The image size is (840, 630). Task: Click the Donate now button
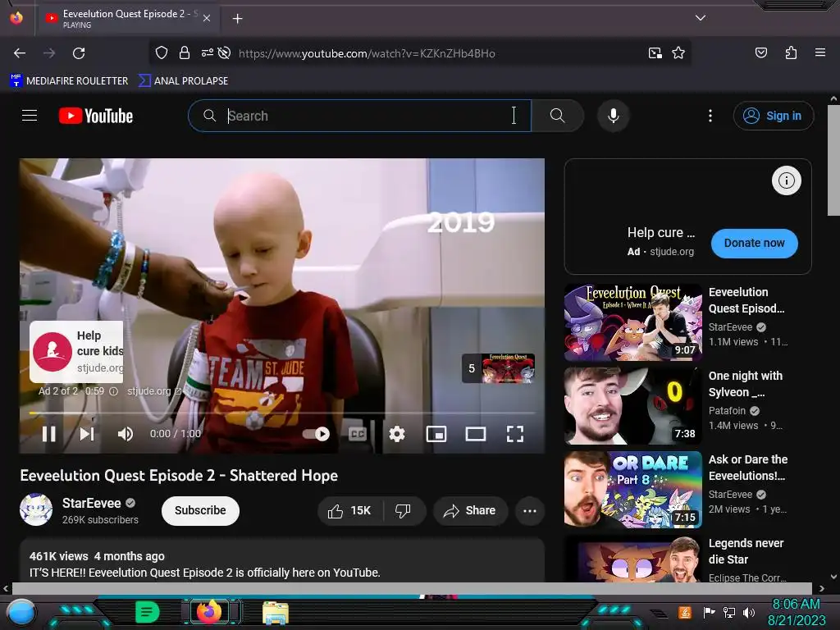click(755, 243)
